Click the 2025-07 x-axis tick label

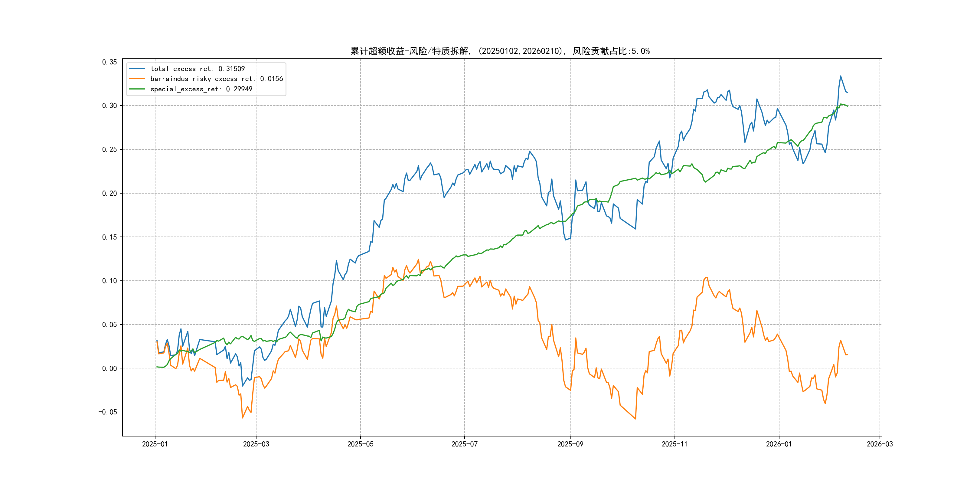click(464, 444)
